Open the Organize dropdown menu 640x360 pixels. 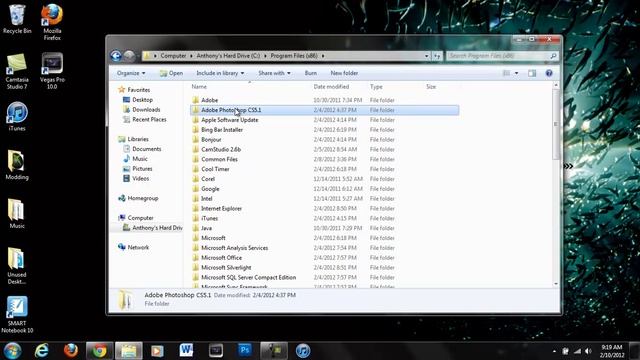click(x=131, y=73)
